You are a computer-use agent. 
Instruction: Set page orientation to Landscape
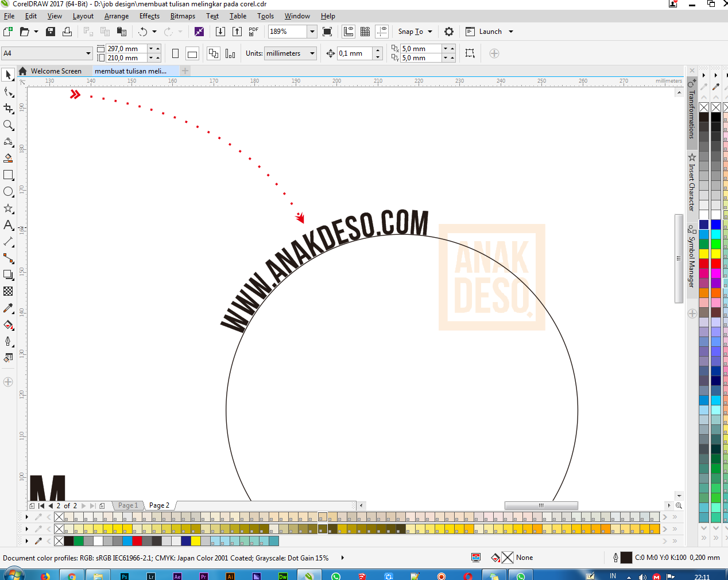coord(192,53)
